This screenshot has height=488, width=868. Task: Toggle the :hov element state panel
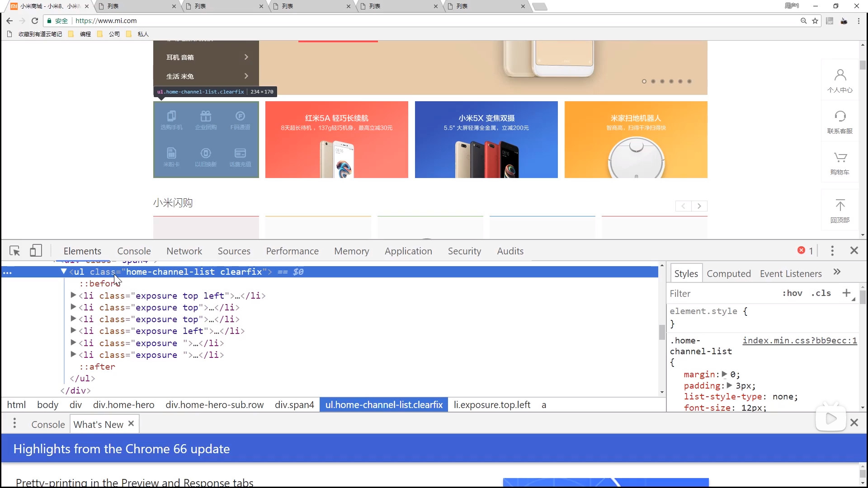792,293
